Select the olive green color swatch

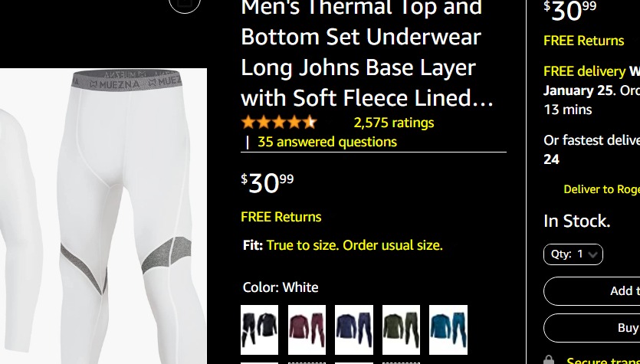401,330
